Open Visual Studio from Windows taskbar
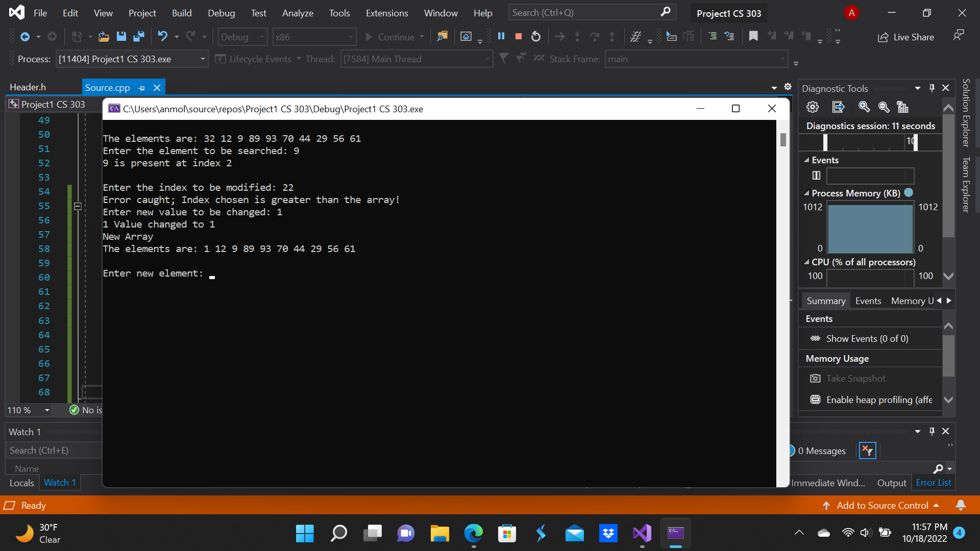Viewport: 980px width, 551px height. pos(642,533)
